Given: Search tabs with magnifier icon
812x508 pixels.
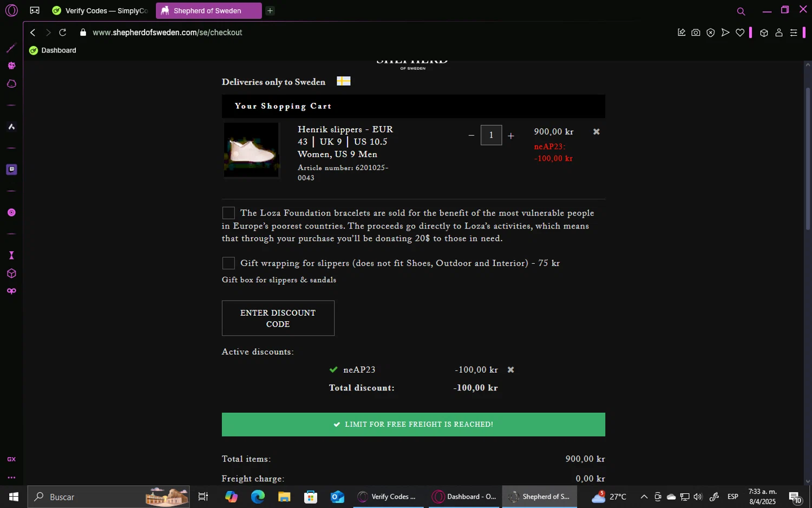Looking at the screenshot, I should (x=741, y=11).
